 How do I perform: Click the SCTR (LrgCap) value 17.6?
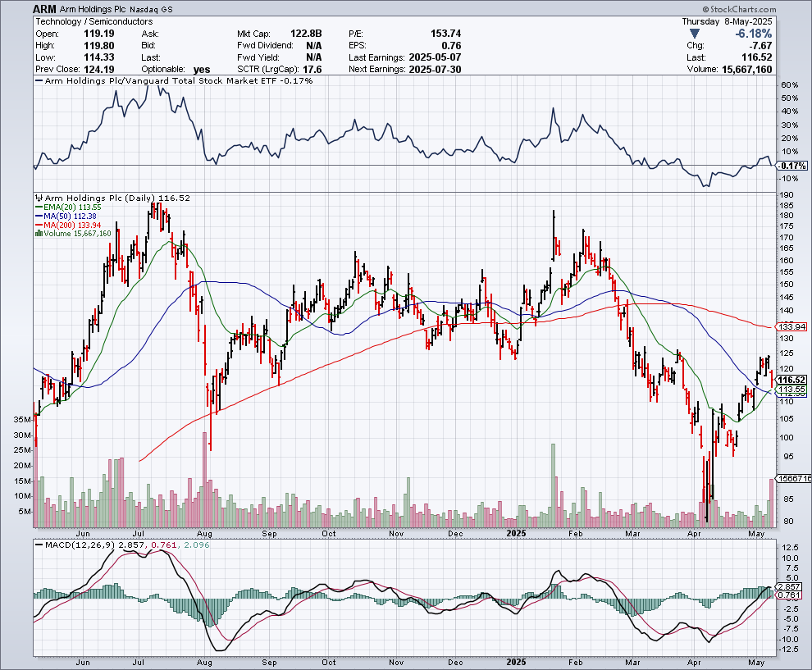click(312, 70)
